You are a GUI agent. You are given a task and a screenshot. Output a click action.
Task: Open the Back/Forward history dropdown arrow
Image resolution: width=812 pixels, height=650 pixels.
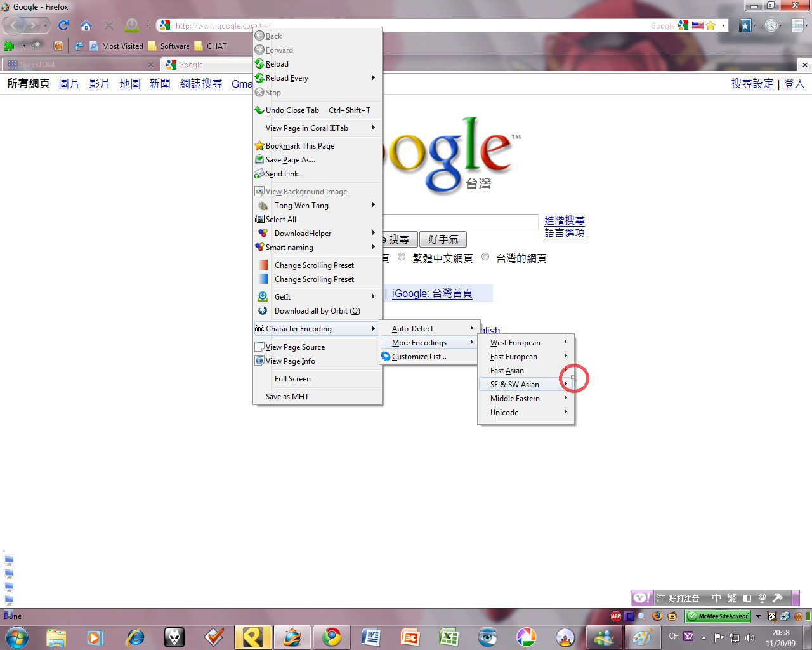click(x=46, y=26)
